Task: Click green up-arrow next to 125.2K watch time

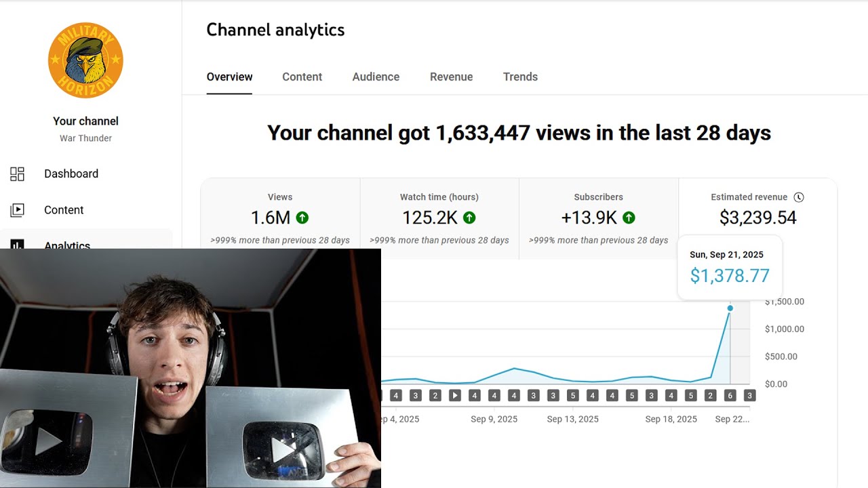Action: click(469, 218)
